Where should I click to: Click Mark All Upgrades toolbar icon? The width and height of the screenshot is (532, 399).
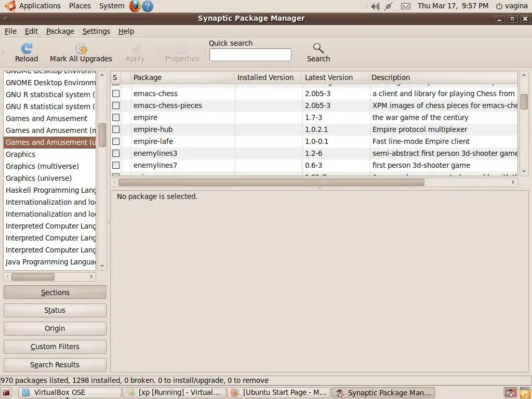click(81, 49)
